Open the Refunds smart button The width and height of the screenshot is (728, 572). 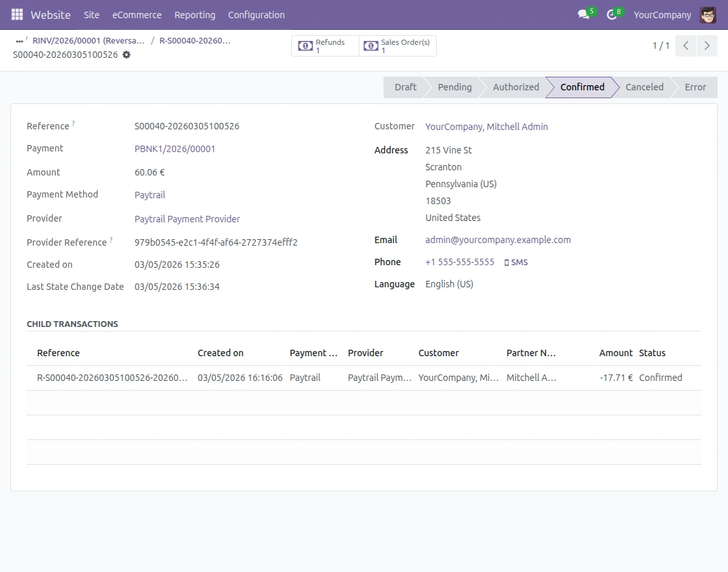(325, 45)
